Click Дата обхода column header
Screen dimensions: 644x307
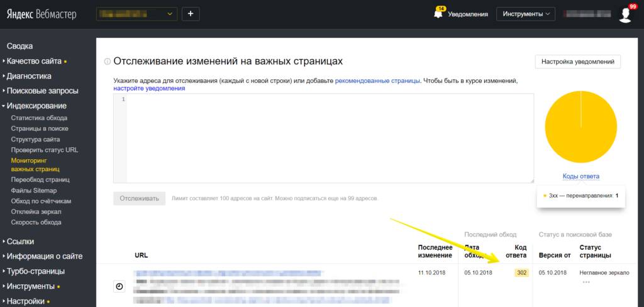[476, 251]
